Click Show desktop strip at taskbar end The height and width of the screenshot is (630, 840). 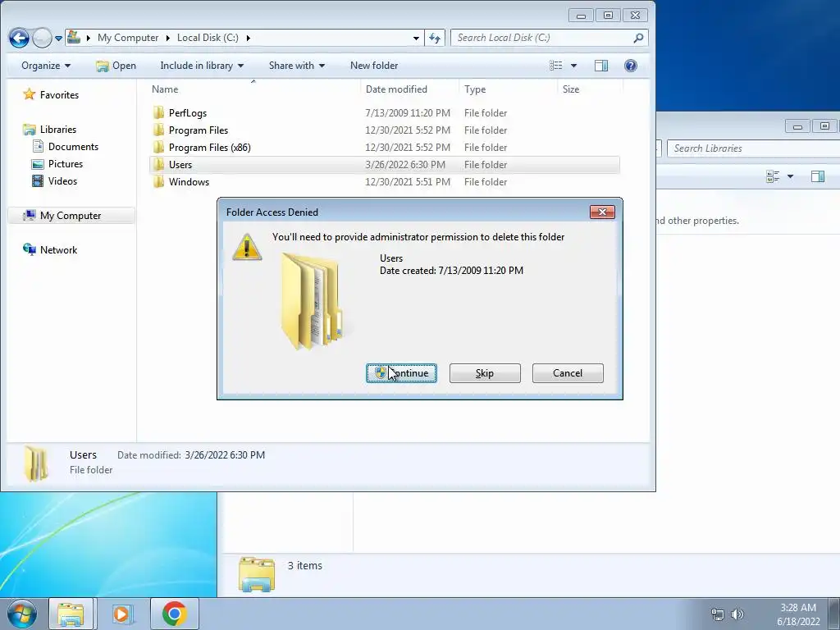(833, 614)
